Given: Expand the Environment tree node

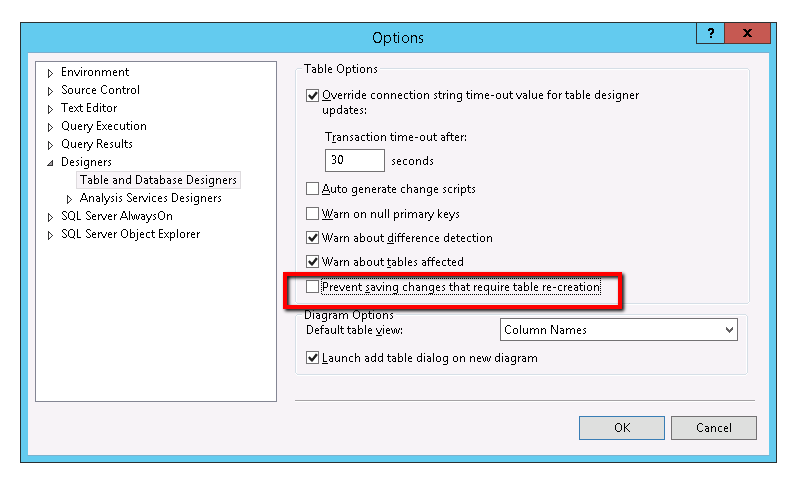Looking at the screenshot, I should (x=50, y=73).
